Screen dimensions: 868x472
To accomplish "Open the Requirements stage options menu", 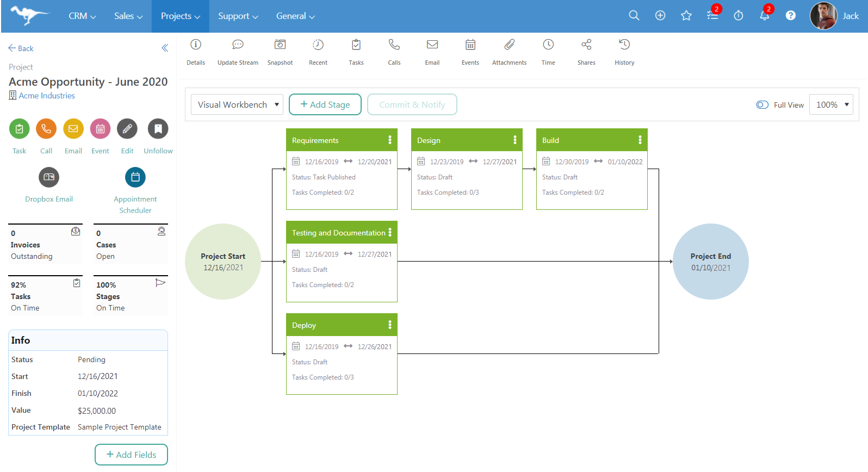I will coord(389,140).
